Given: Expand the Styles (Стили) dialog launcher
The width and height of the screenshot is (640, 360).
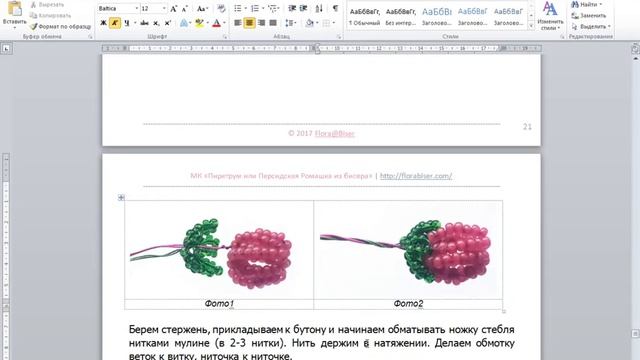Looking at the screenshot, I should (562, 37).
